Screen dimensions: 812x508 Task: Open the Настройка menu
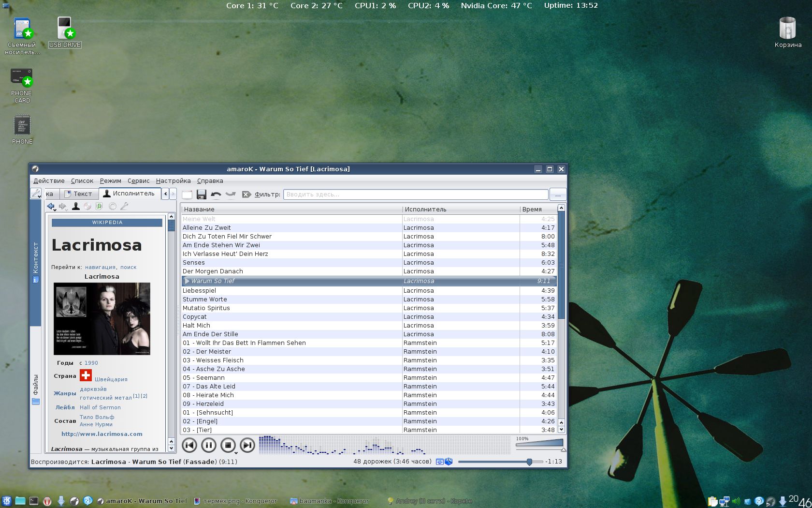(174, 181)
